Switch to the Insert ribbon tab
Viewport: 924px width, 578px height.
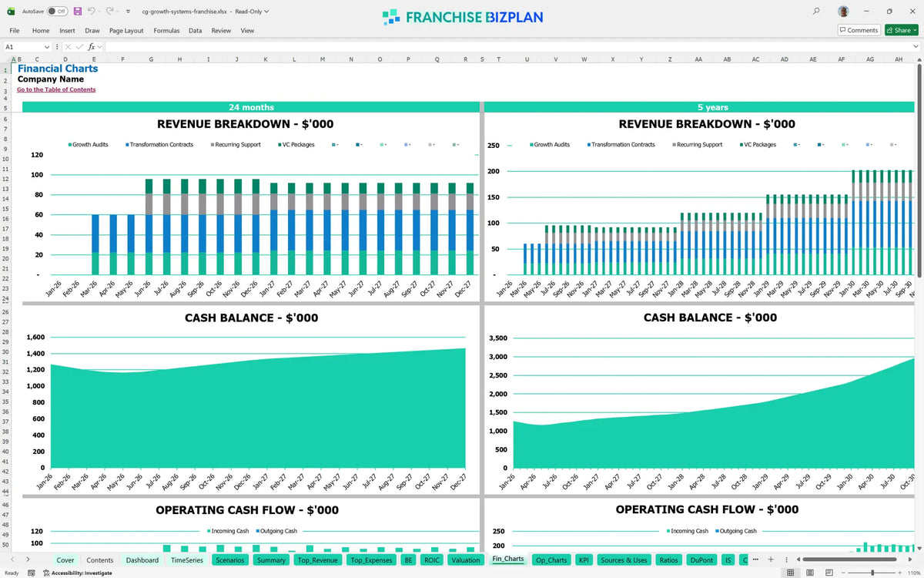(x=67, y=31)
